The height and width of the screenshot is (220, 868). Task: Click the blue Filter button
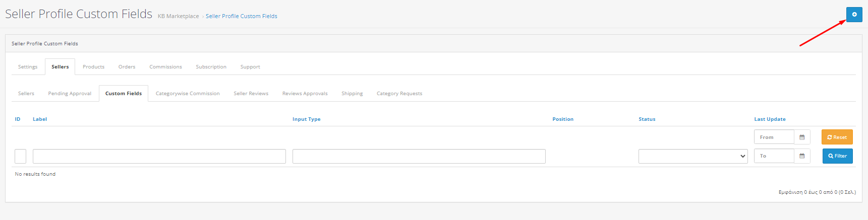point(837,156)
